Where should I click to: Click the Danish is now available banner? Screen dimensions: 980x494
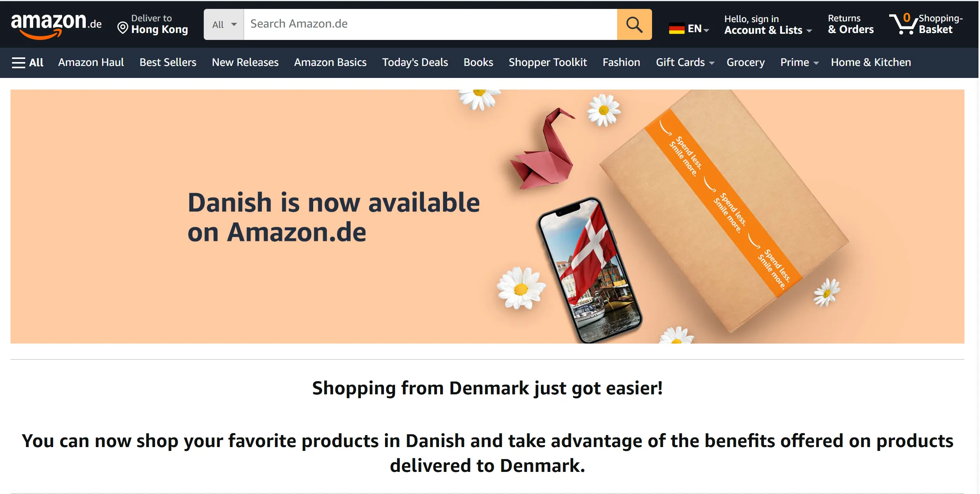(487, 216)
